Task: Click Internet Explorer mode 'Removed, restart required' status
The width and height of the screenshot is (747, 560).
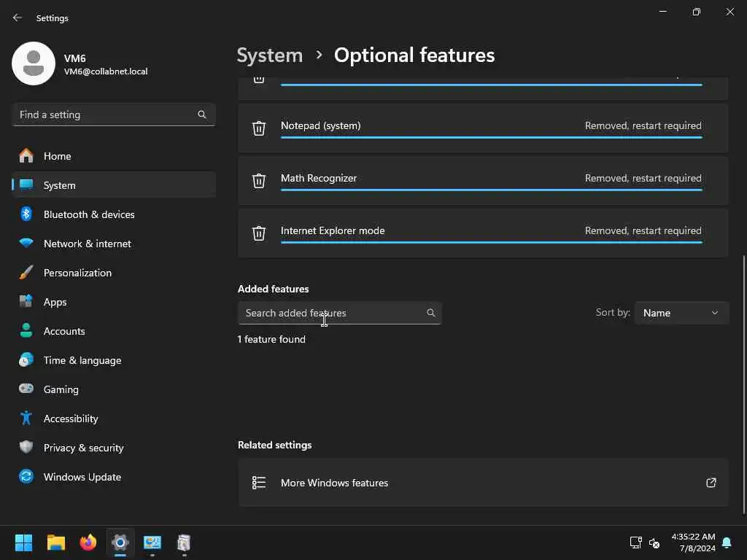Action: (643, 230)
